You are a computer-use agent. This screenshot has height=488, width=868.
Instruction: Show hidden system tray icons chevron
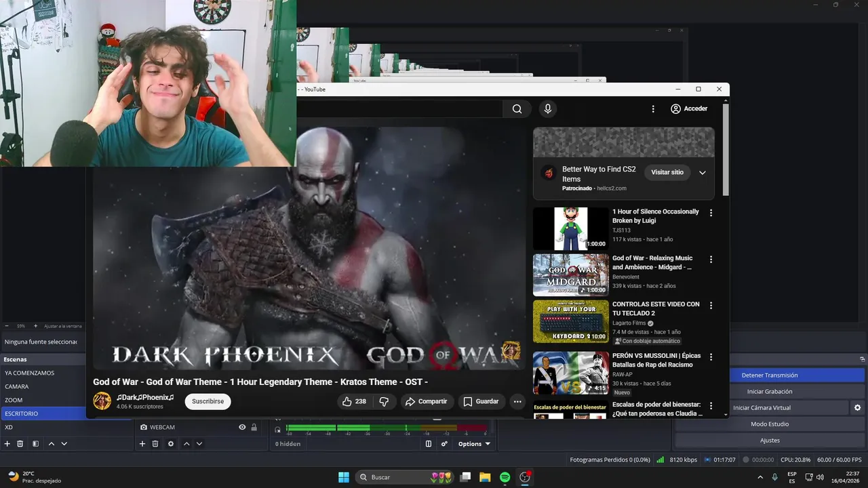(762, 477)
